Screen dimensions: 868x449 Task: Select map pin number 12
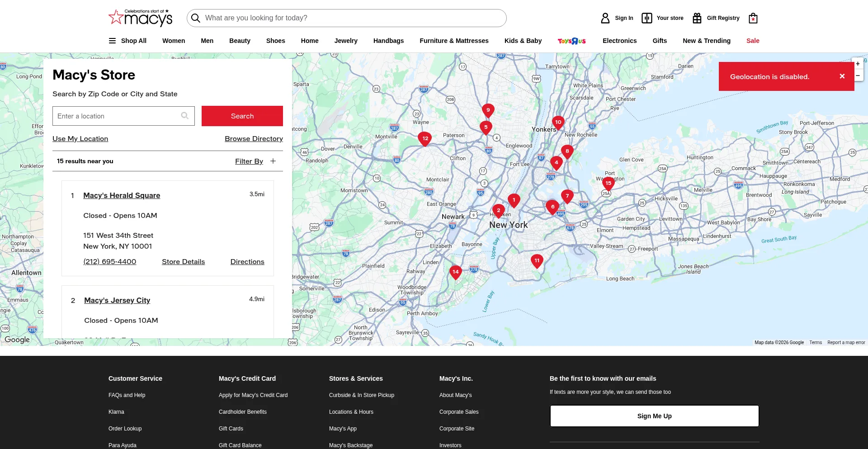click(x=425, y=139)
